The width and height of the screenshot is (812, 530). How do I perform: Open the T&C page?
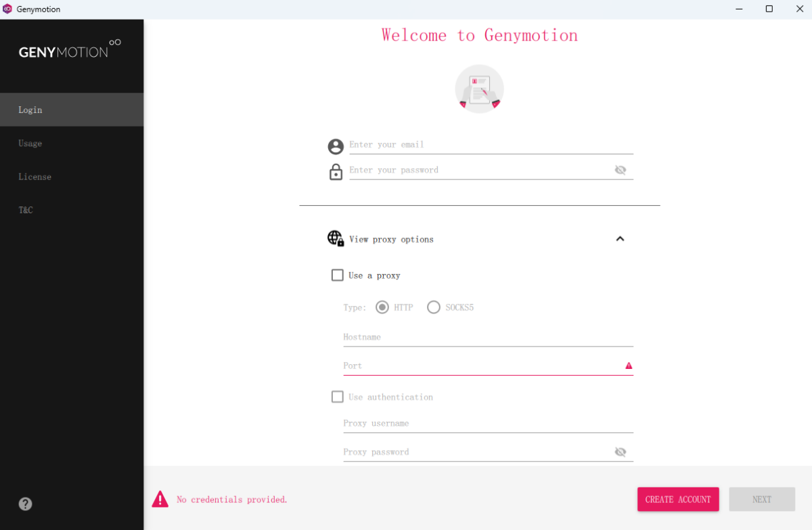click(26, 210)
